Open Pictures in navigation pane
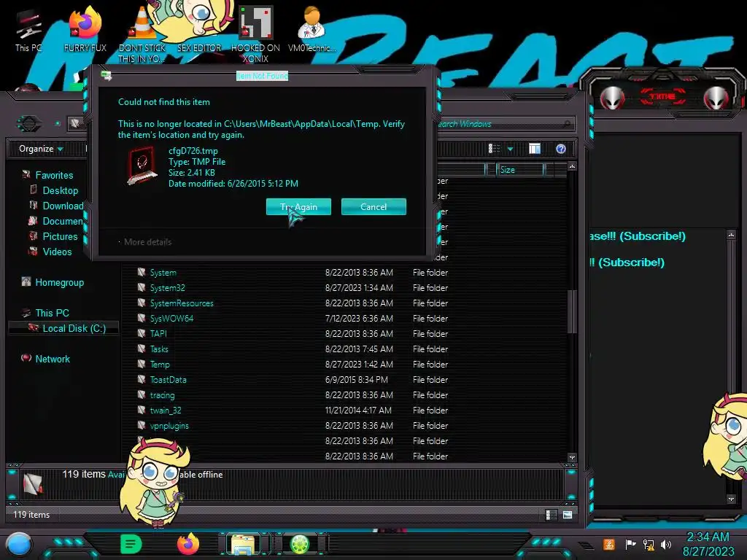 [x=60, y=236]
